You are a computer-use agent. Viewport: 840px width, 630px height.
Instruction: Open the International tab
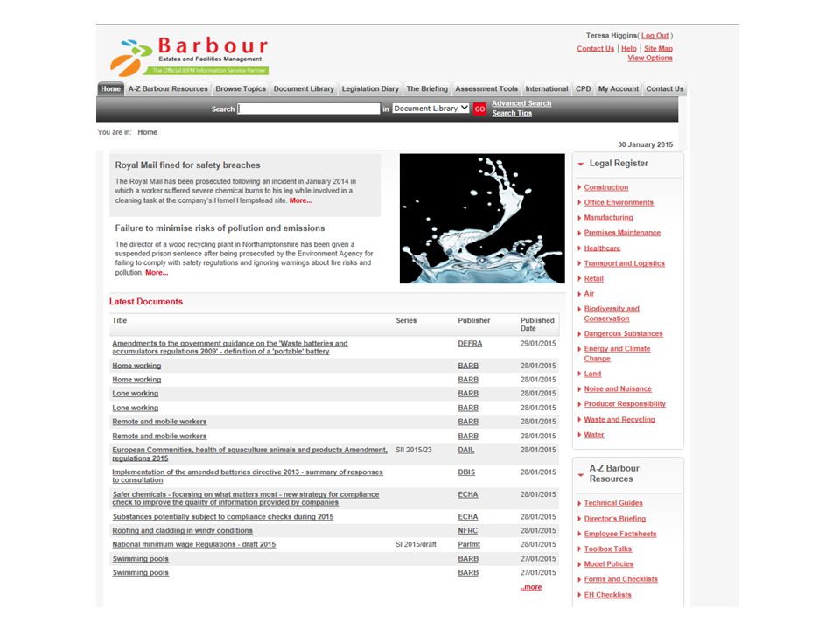coord(546,89)
